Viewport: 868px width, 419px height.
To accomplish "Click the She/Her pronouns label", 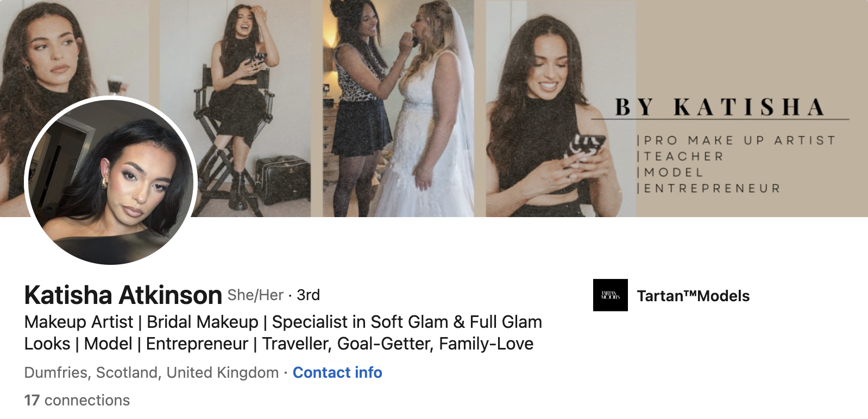I will pos(255,295).
